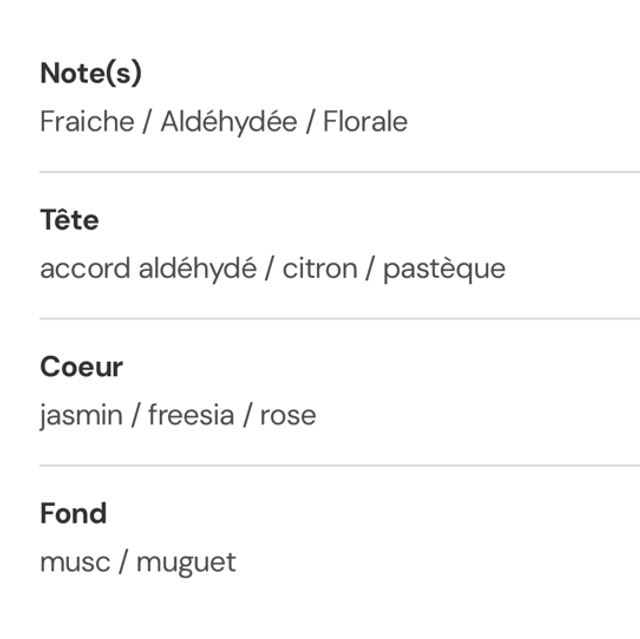
Task: Click the muguet base note
Action: 186,562
